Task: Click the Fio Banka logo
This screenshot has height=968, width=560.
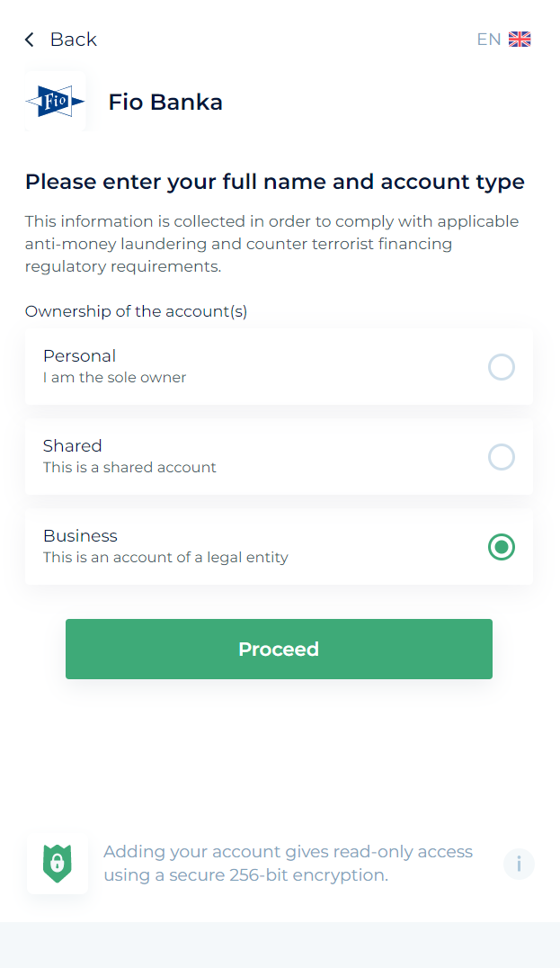Action: (x=56, y=102)
